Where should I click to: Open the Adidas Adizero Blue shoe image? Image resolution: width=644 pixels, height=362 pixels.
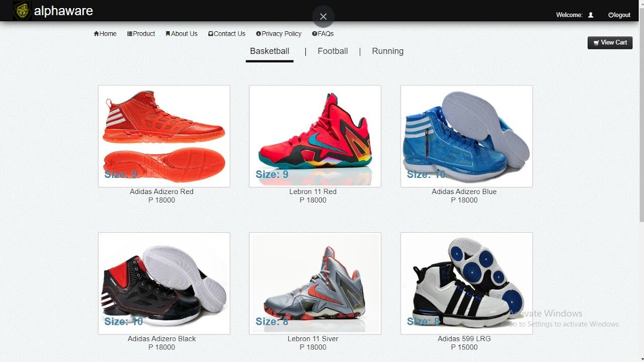pyautogui.click(x=466, y=136)
